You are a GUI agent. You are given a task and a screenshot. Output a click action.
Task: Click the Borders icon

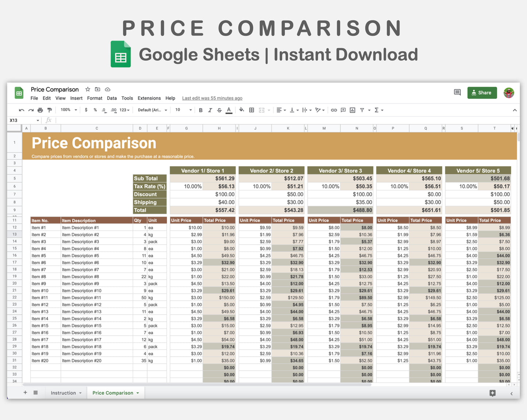252,110
